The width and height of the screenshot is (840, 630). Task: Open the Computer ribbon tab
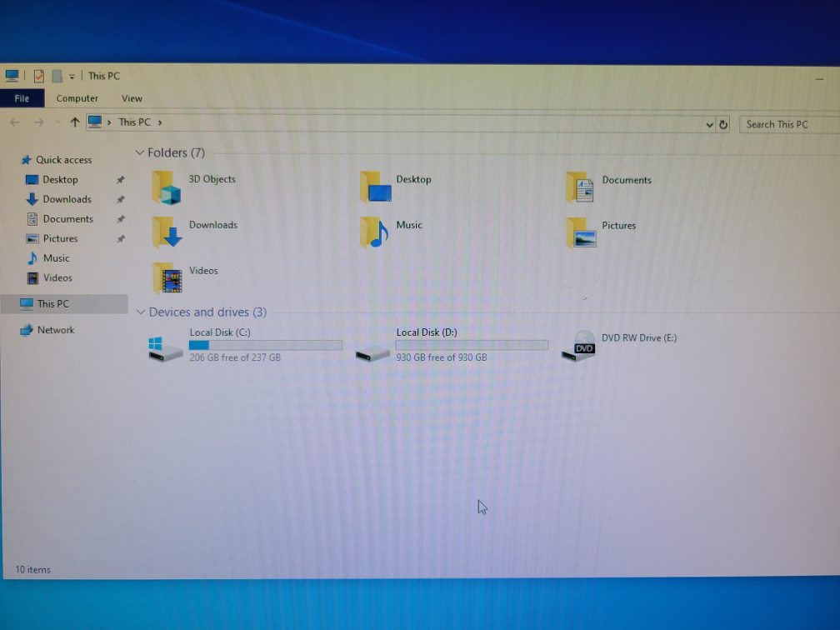(77, 98)
